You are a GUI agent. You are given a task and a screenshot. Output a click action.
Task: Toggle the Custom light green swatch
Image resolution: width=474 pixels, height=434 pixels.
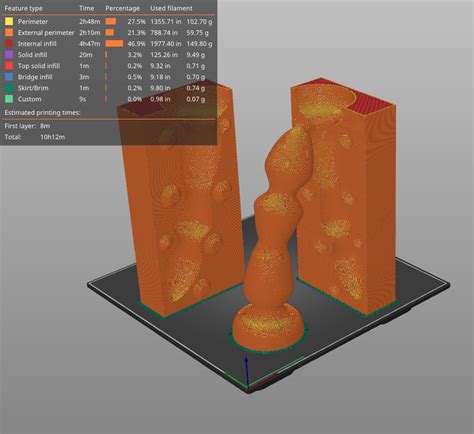[9, 99]
